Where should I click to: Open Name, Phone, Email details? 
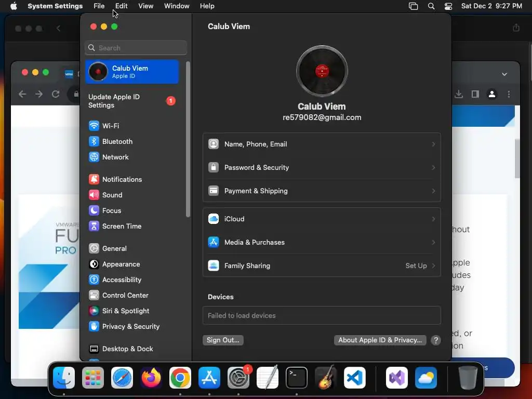(322, 144)
